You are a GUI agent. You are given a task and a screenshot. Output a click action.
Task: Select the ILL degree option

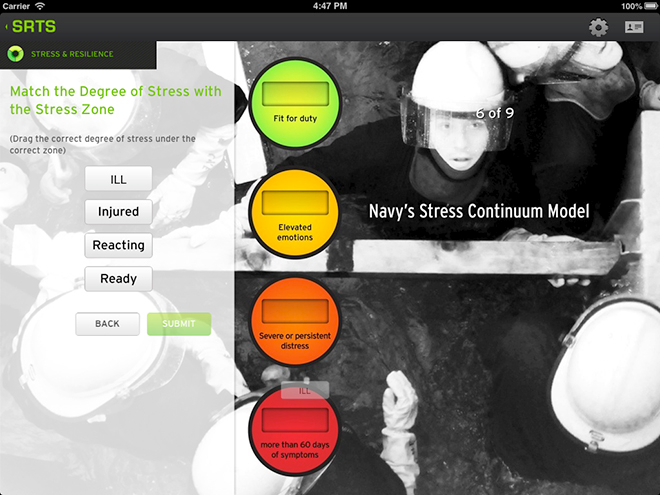(x=118, y=179)
